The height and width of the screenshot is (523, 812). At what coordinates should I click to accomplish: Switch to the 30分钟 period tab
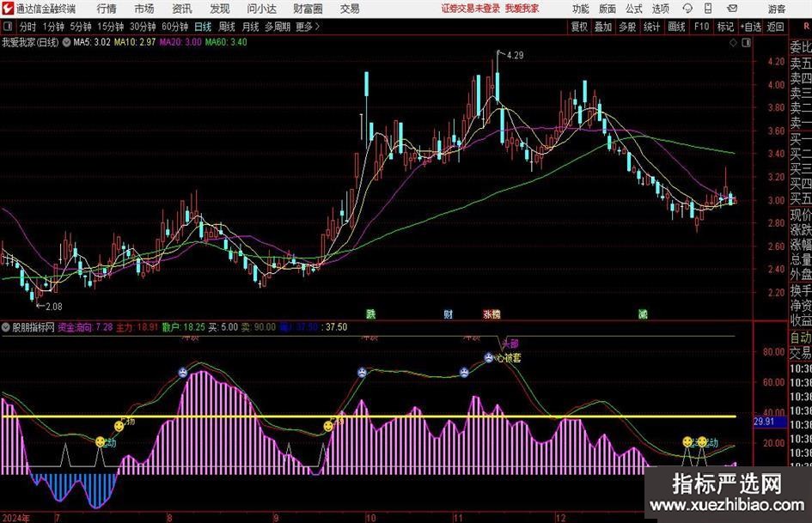(143, 27)
